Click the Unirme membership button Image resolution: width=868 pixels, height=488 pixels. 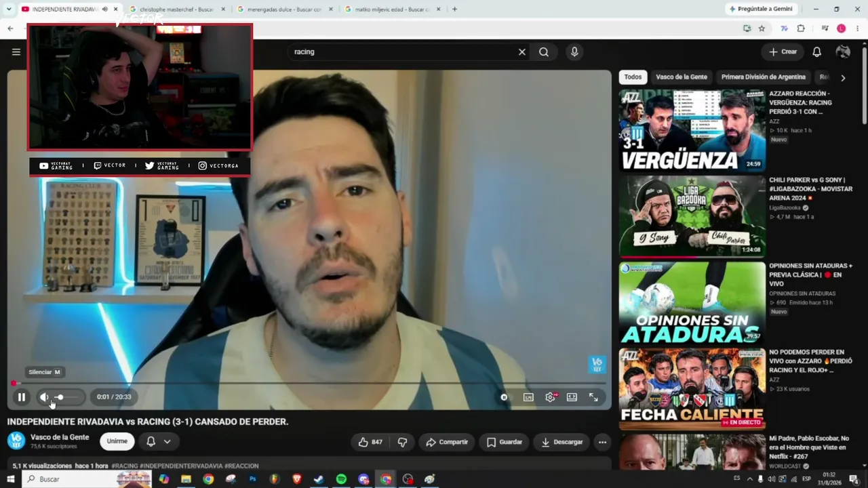click(117, 441)
